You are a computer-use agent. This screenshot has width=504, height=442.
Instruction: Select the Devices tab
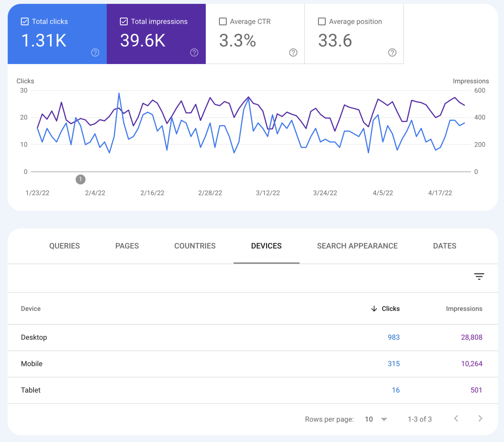pyautogui.click(x=267, y=246)
